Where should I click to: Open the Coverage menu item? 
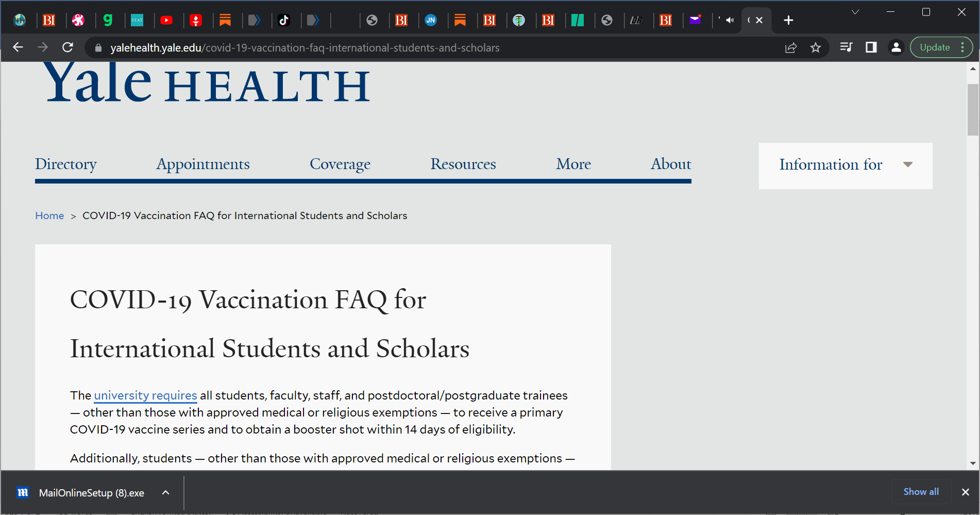coord(340,164)
